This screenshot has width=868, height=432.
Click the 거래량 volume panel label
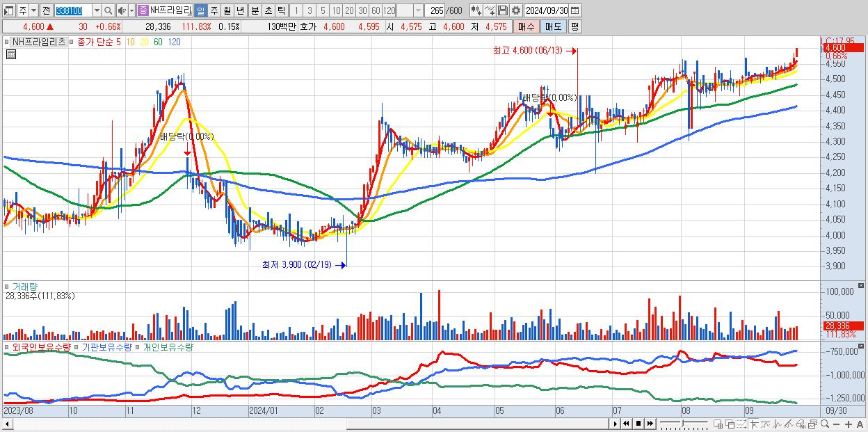(24, 286)
